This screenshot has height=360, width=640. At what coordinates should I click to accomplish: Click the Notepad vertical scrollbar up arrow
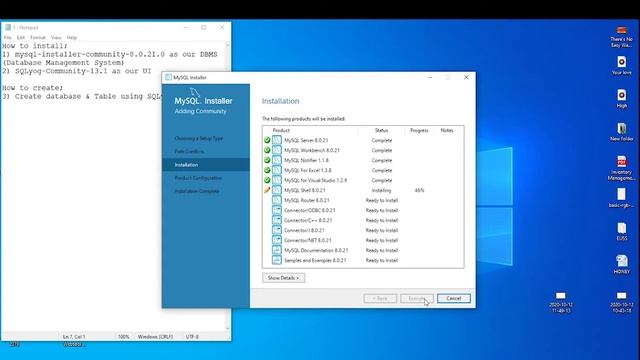tap(228, 45)
